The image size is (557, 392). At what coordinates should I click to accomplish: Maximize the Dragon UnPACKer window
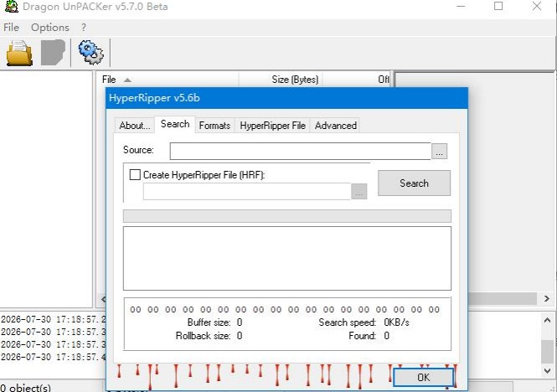click(x=498, y=6)
